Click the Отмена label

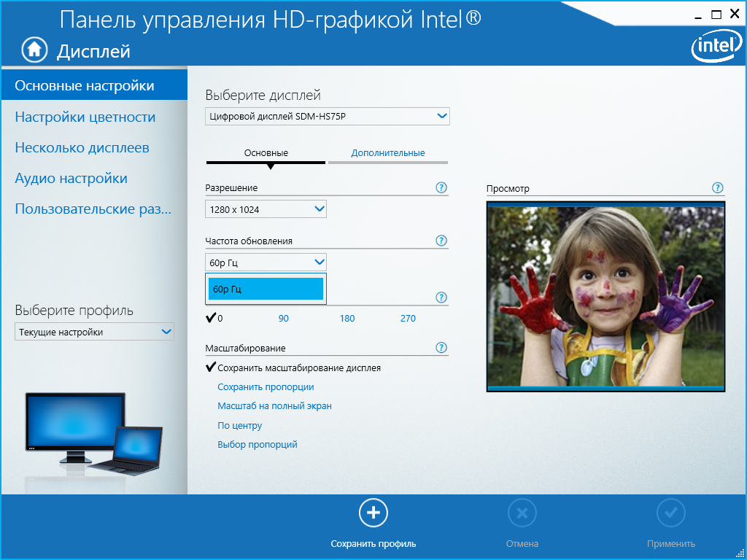pos(522,544)
